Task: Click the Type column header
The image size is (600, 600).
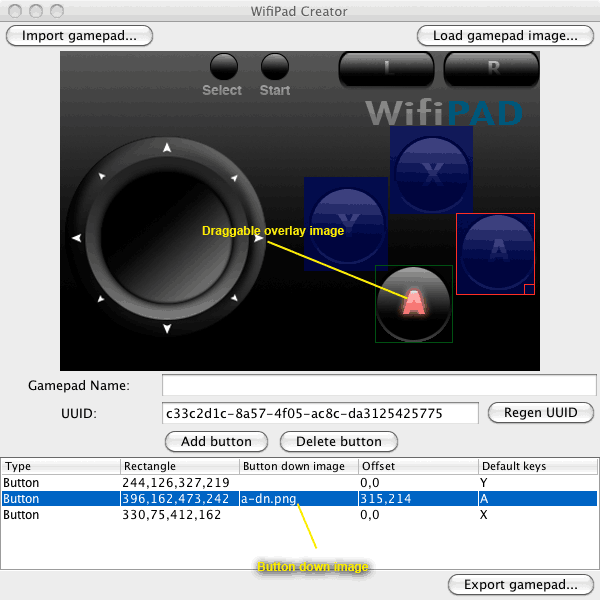Action: 60,466
